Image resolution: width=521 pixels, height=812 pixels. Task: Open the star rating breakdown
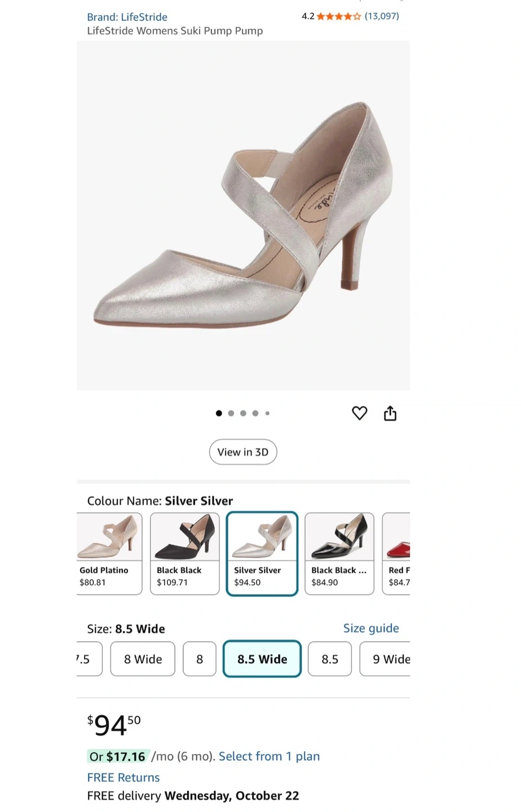[338, 16]
